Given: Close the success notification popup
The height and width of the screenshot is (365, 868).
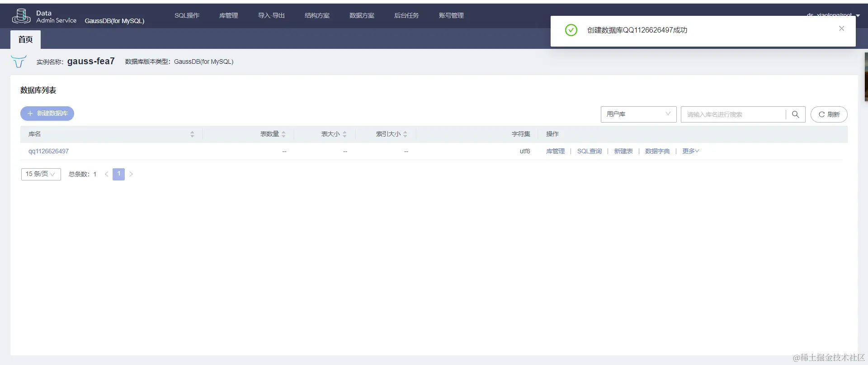Looking at the screenshot, I should point(841,28).
